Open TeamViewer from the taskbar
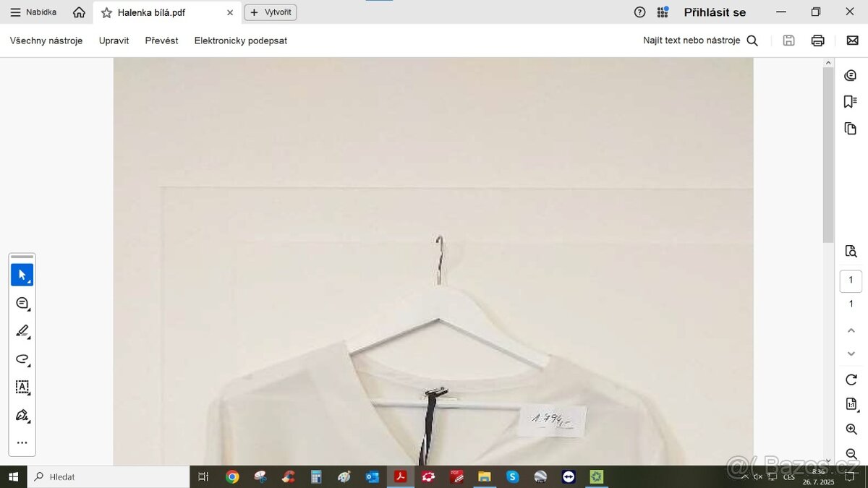The width and height of the screenshot is (868, 488). pyautogui.click(x=569, y=476)
